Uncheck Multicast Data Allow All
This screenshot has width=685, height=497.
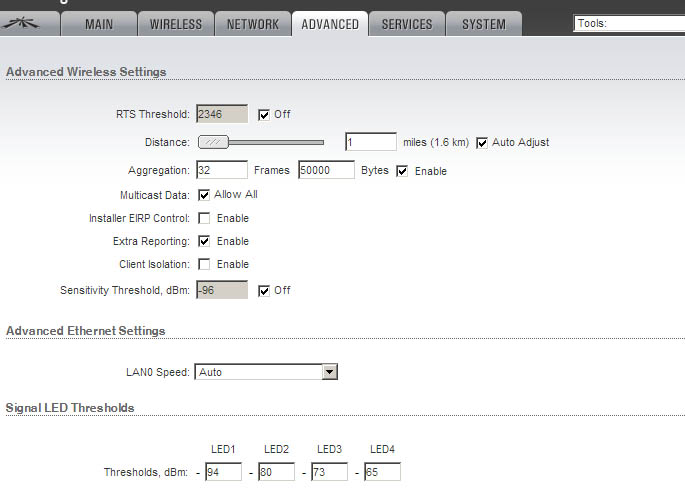[204, 195]
